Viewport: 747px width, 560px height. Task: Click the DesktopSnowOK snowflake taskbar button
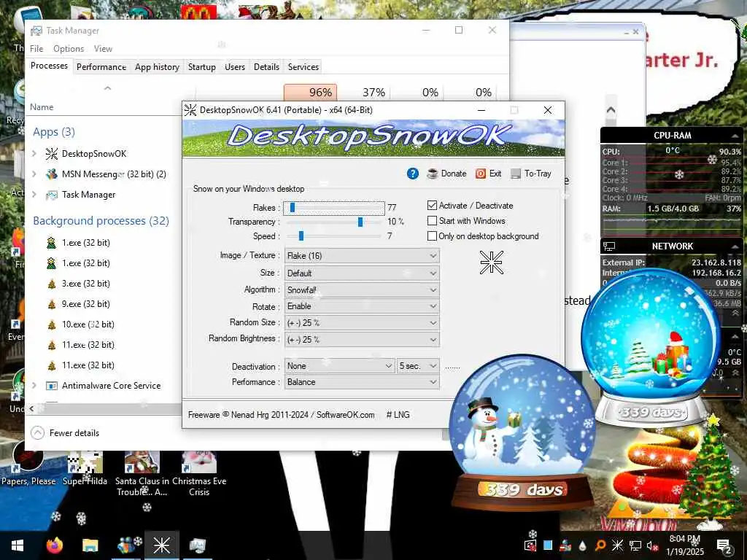161,545
